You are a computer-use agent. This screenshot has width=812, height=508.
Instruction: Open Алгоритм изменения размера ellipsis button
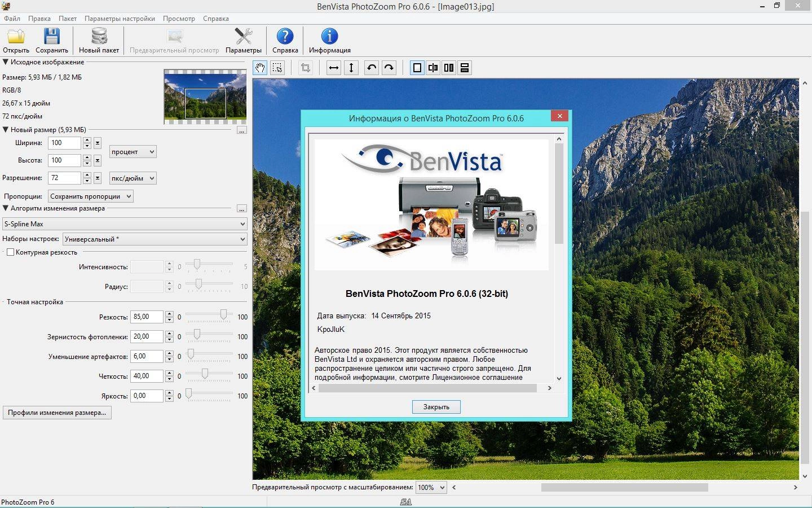pyautogui.click(x=241, y=209)
